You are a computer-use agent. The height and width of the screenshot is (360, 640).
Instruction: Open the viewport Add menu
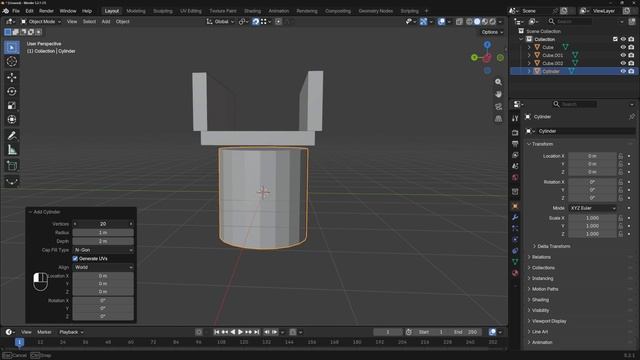pos(106,22)
